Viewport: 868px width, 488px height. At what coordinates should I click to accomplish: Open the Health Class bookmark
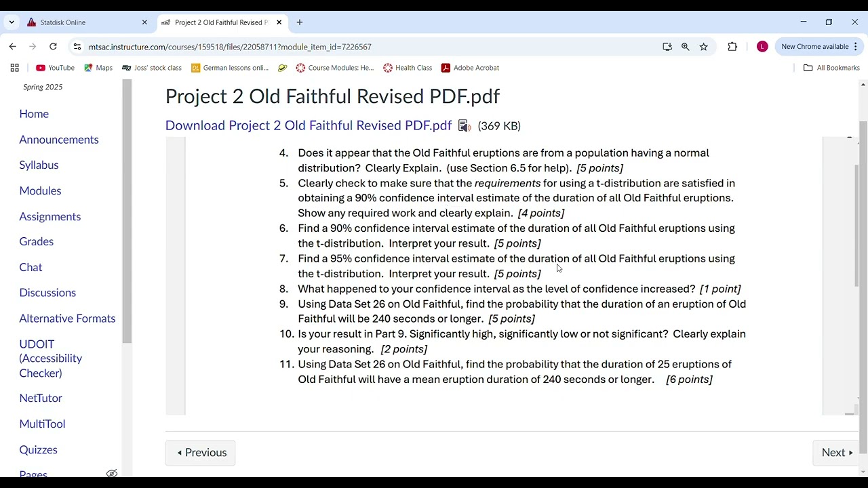click(x=408, y=68)
